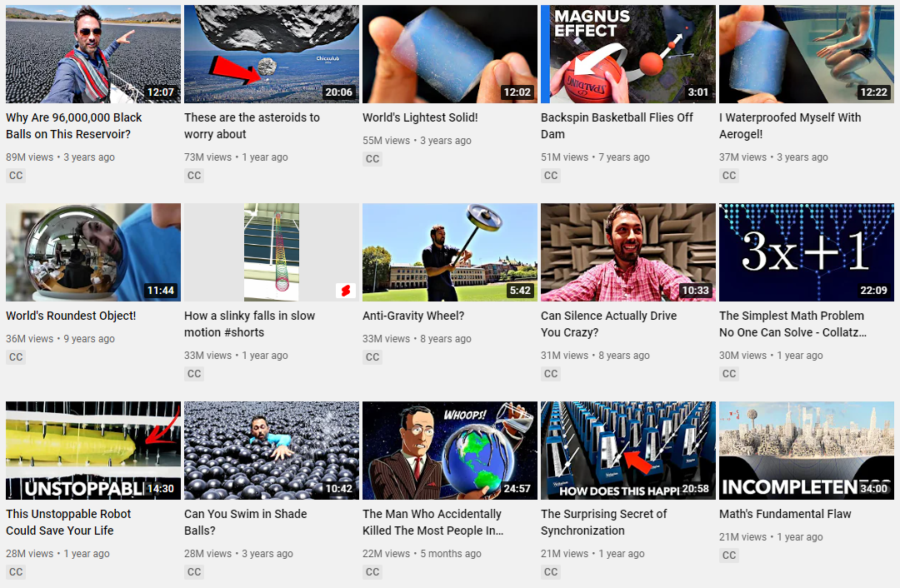900x588 pixels.
Task: Open the Whoops cartoon man thumbnail
Action: [450, 451]
